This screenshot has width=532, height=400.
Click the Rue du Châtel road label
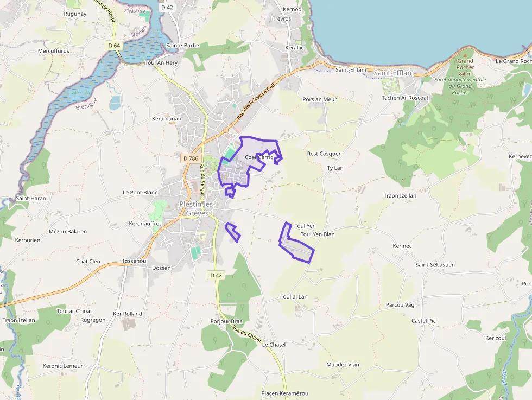click(x=246, y=334)
